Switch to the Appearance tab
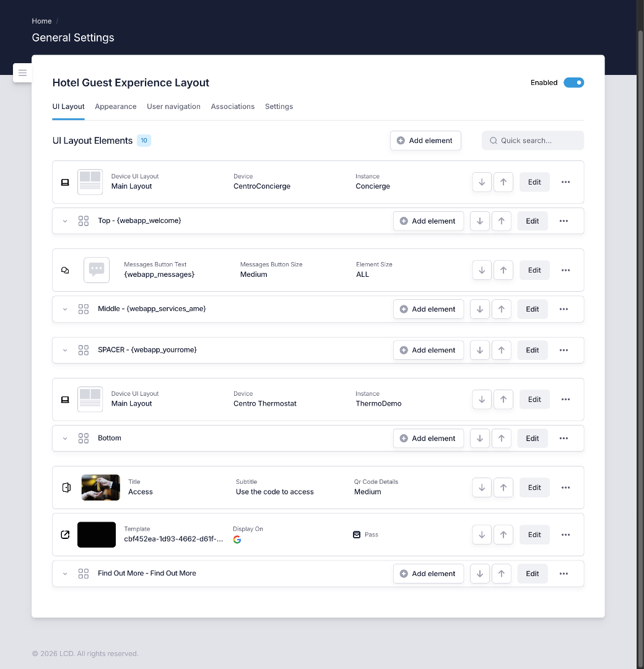The height and width of the screenshot is (669, 644). (116, 107)
